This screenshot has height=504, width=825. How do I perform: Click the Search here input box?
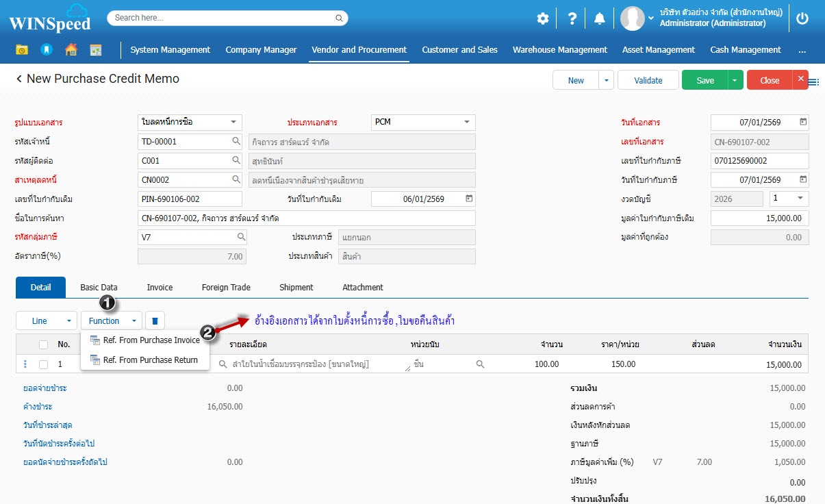[x=227, y=18]
